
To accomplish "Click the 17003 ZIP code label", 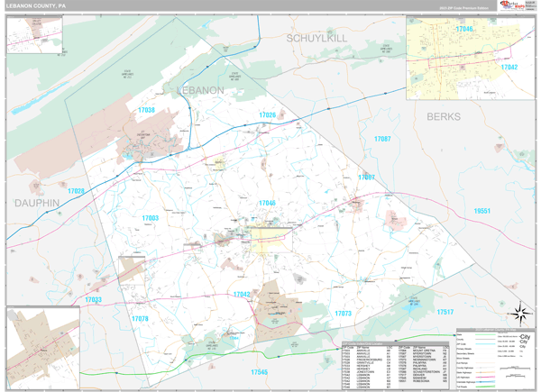I will [150, 218].
